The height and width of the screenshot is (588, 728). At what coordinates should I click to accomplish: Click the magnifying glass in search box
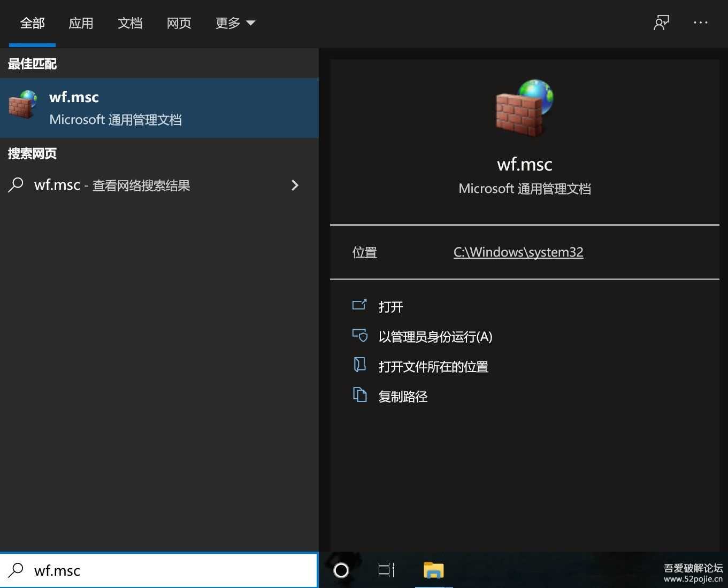[15, 570]
